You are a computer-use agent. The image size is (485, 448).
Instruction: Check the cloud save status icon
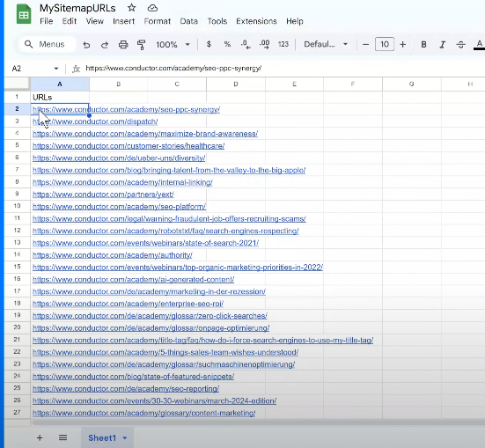click(152, 8)
